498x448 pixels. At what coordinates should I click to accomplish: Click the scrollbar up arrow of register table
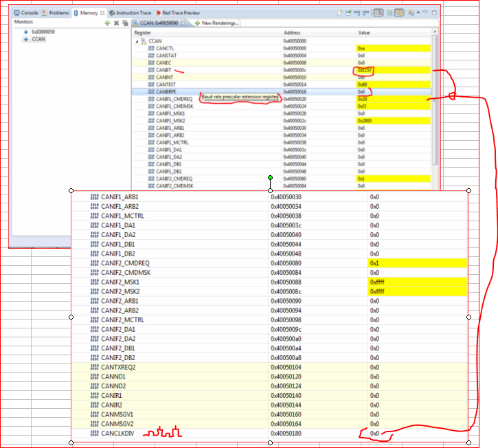435,32
